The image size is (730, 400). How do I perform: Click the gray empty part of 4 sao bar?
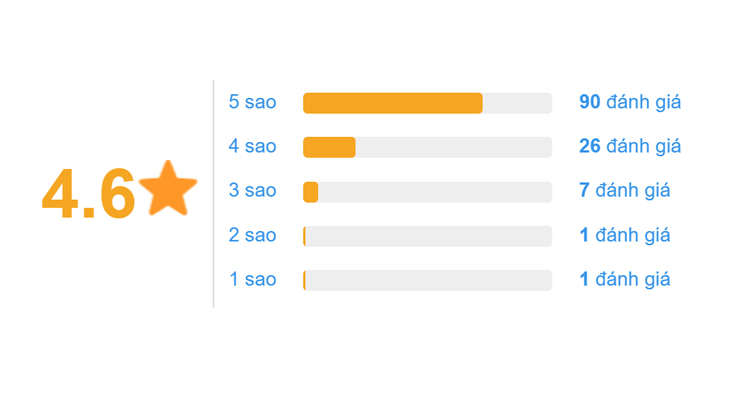453,147
